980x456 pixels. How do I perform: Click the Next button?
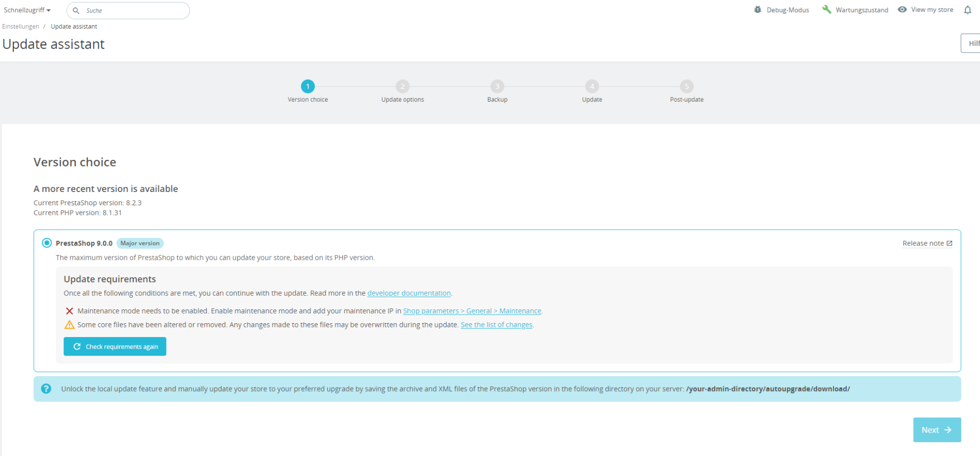click(x=937, y=430)
